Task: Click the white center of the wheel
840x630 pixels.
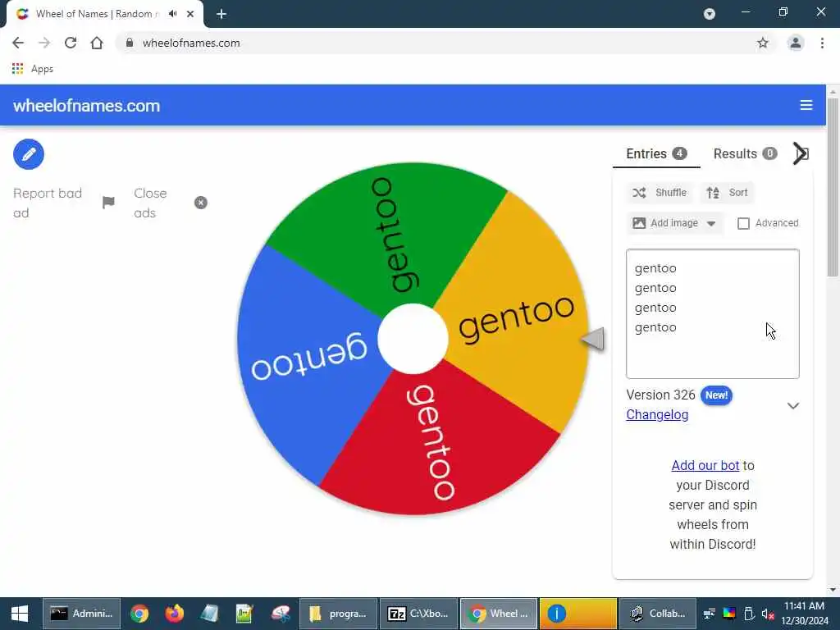Action: tap(413, 339)
